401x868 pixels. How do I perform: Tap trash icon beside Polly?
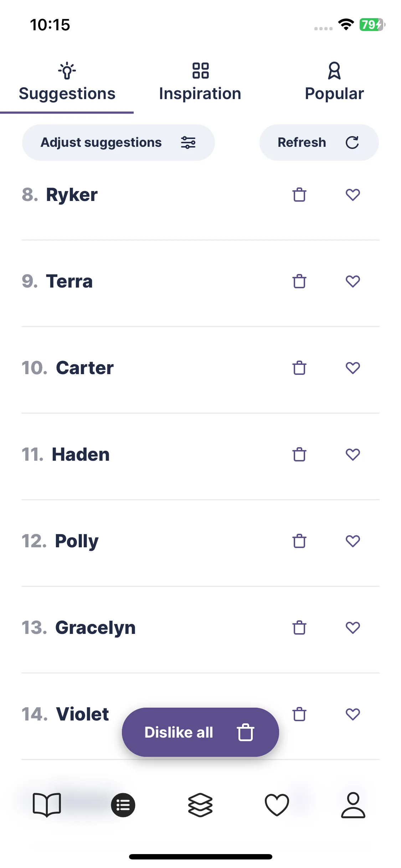coord(299,541)
